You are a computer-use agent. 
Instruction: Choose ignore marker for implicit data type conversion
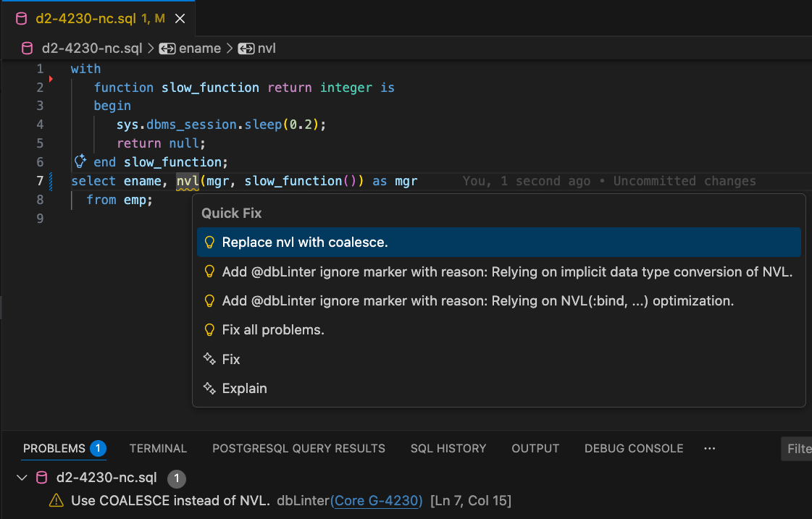pyautogui.click(x=507, y=271)
